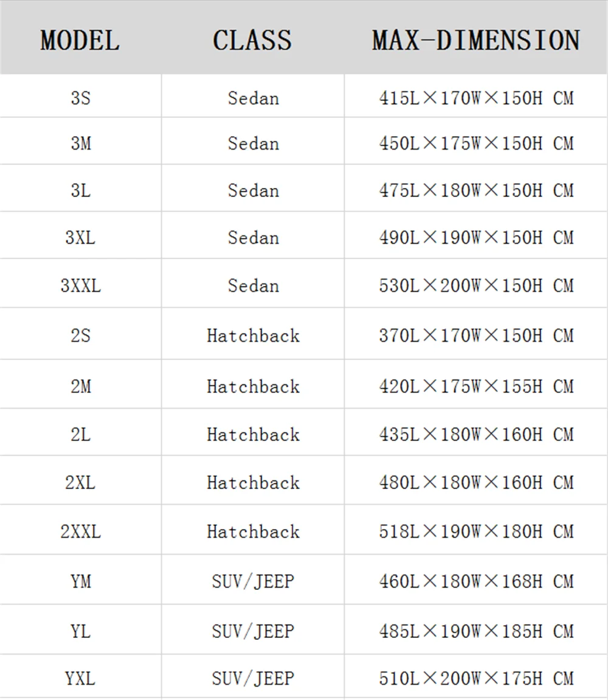
Task: Click the CLASS column header
Action: [x=252, y=40]
